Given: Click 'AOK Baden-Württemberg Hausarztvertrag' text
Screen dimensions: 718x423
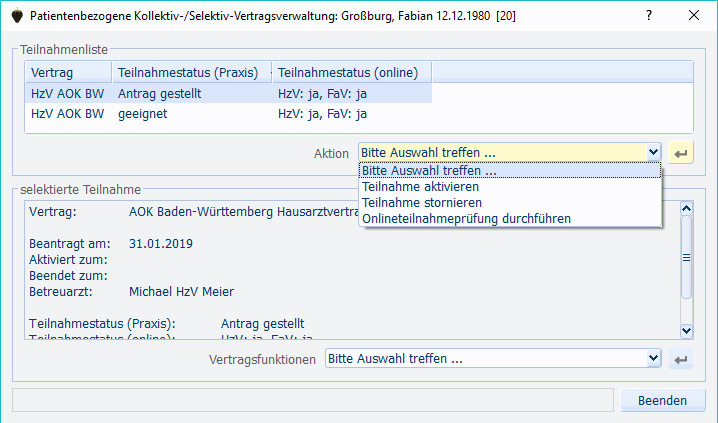Looking at the screenshot, I should pyautogui.click(x=244, y=212).
